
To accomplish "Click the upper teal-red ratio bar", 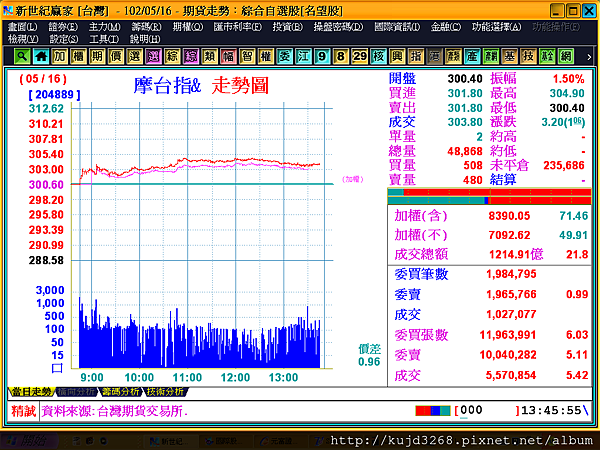I will point(489,192).
